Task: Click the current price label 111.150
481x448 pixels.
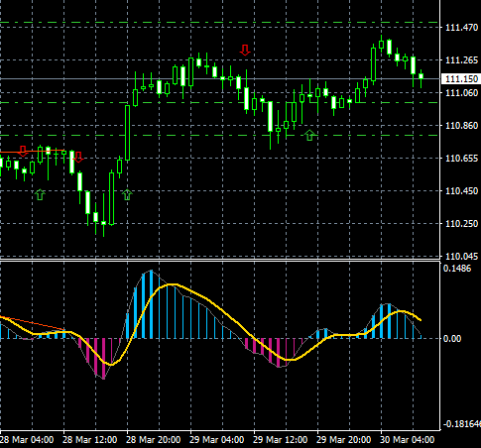Action: [461, 79]
